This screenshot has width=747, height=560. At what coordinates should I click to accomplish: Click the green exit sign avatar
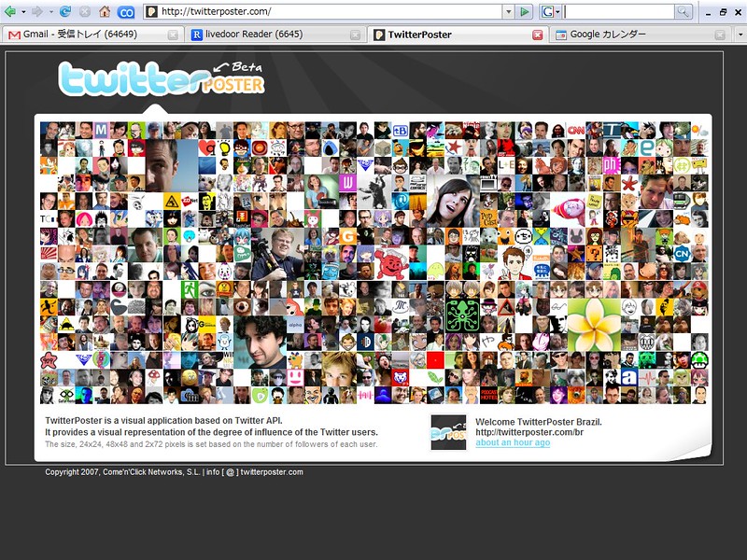click(x=190, y=289)
